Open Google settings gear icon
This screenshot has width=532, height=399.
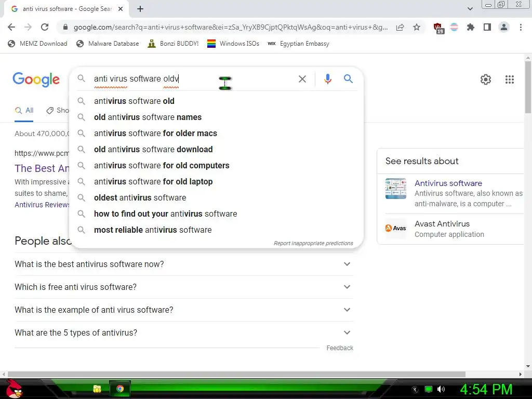tap(486, 79)
